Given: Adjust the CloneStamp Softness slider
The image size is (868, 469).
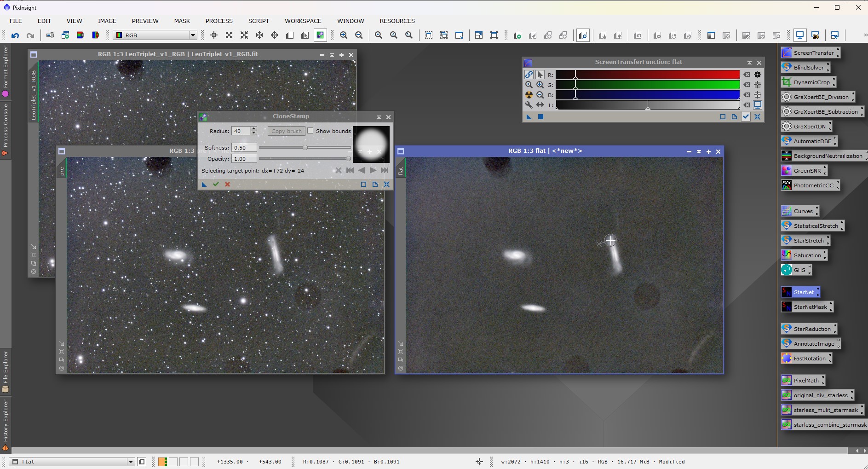Looking at the screenshot, I should click(305, 148).
